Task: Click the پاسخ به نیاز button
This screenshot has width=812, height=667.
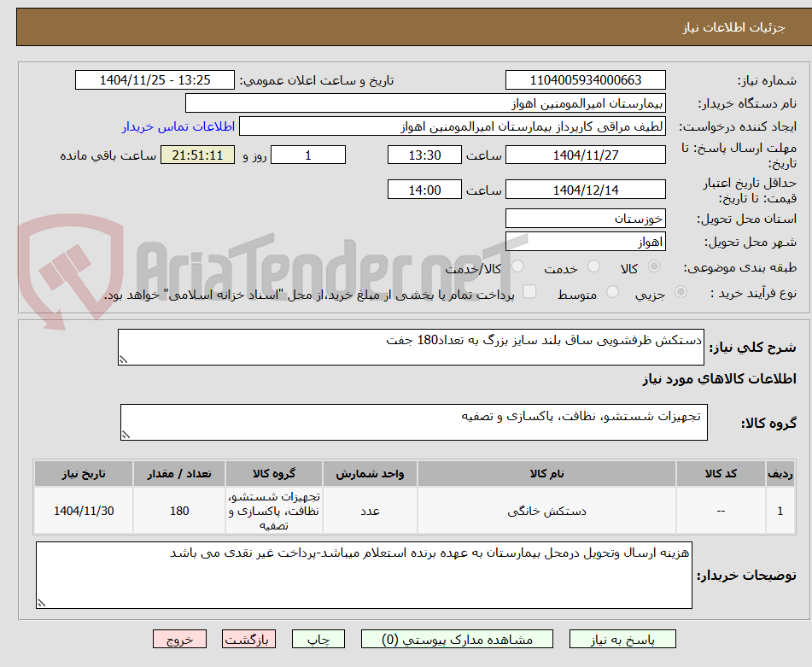Action: (x=622, y=639)
